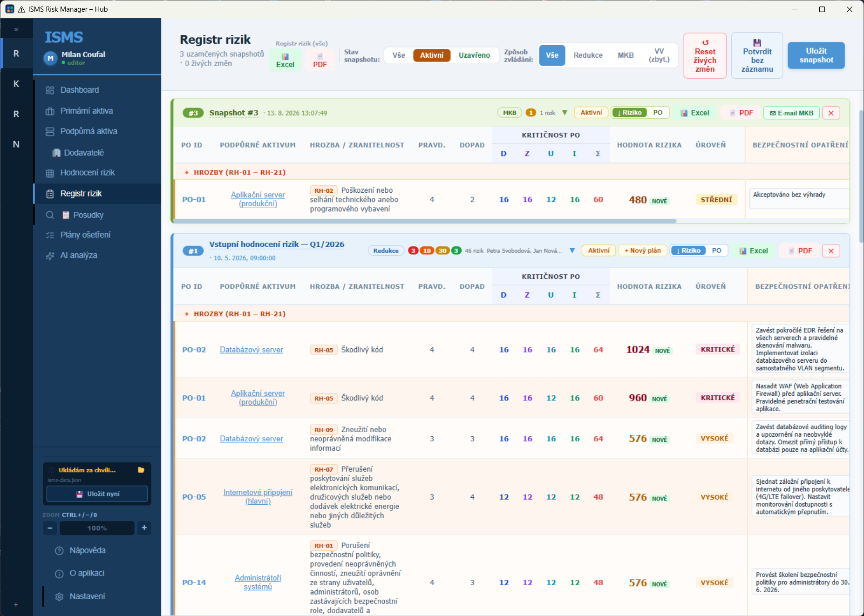Collapse Vstupní hodnocení rizik using triangle arrow
Screen dimensions: 864x616
point(572,250)
